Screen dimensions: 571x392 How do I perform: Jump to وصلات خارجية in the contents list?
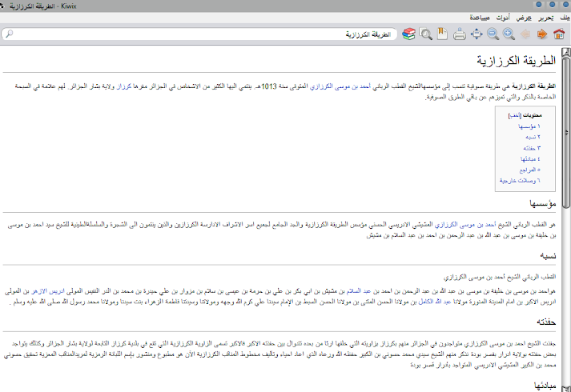click(x=520, y=181)
